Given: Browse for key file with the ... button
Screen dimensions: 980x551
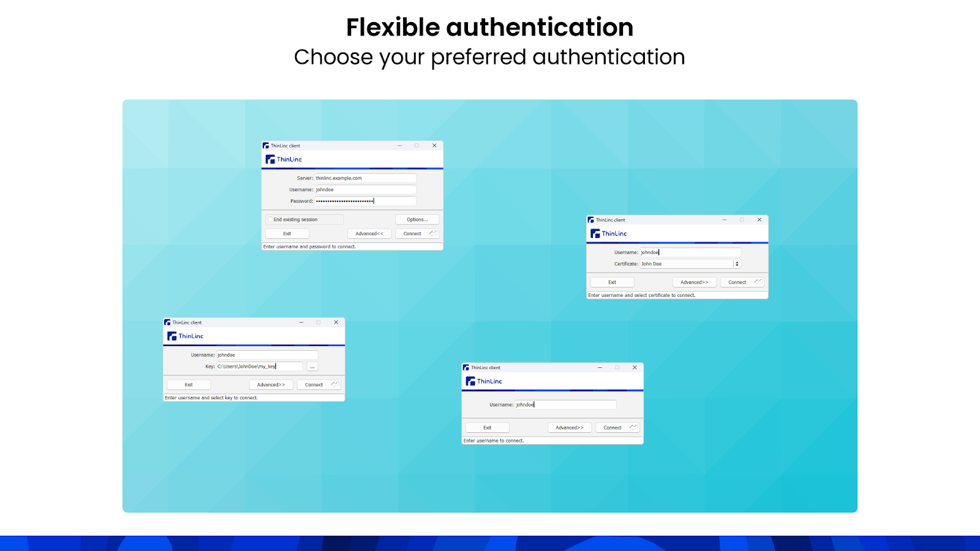Looking at the screenshot, I should tap(312, 367).
